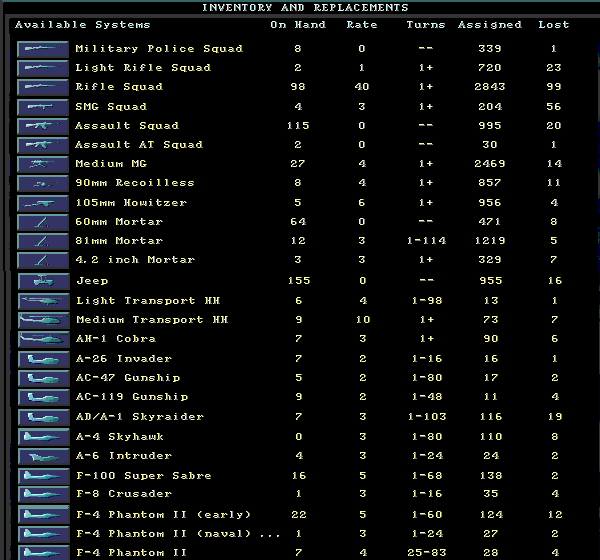Select the 'AD/A-1 Skyraider' system name

pos(140,417)
